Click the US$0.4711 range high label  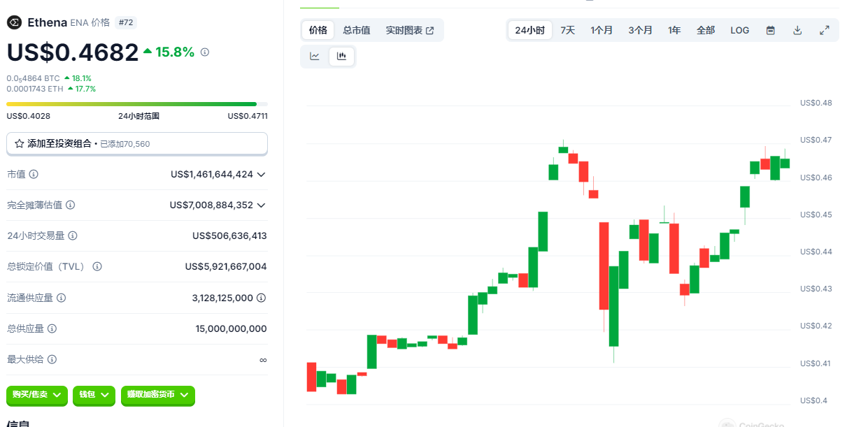(x=248, y=116)
